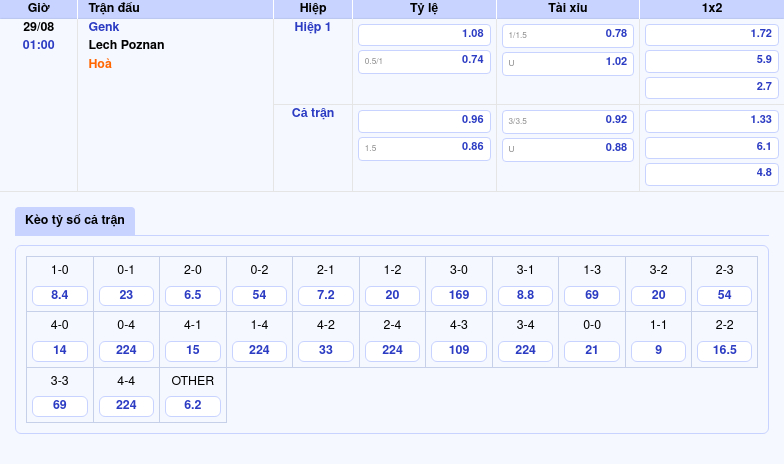
Task: Open the Kèo tỷ số cả trận tab
Action: point(75,220)
